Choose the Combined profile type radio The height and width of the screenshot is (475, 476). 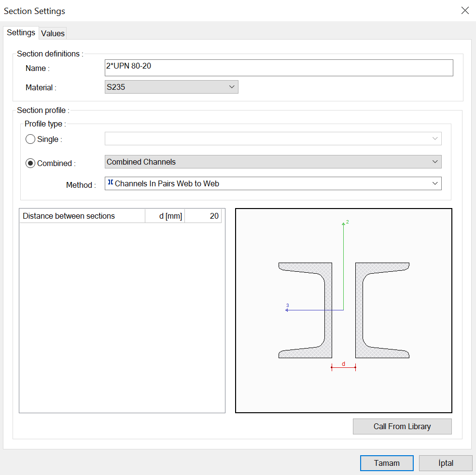30,163
